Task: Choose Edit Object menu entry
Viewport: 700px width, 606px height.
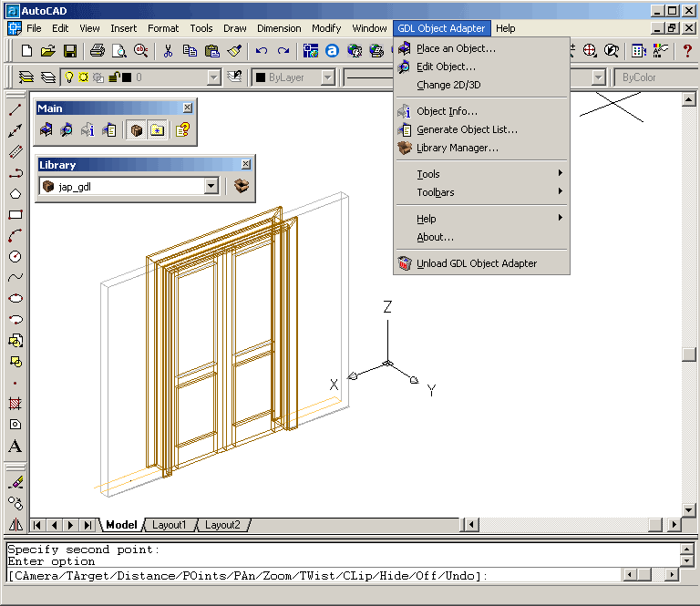Action: (481, 67)
